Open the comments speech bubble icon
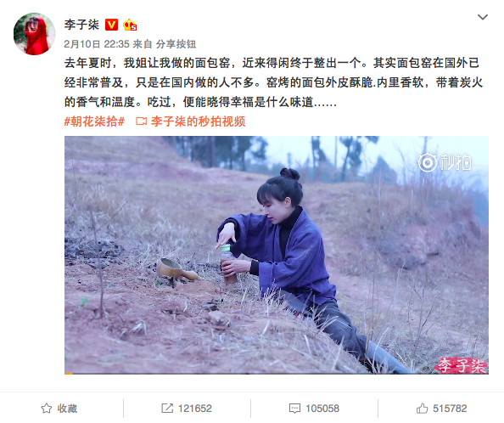Screen dimensions: 504x423 [294, 409]
